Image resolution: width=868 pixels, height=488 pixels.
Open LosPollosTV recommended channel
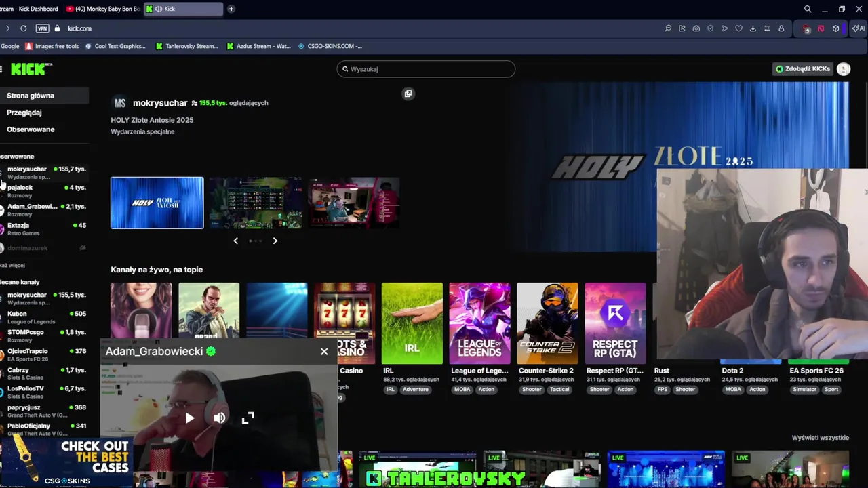click(x=44, y=392)
